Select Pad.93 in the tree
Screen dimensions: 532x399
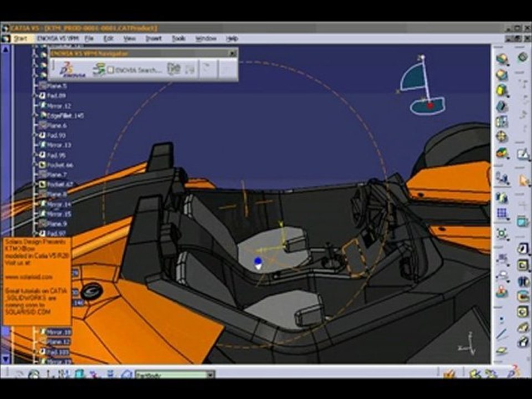coord(53,135)
